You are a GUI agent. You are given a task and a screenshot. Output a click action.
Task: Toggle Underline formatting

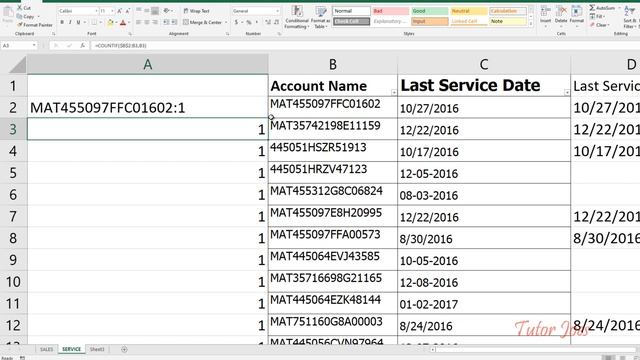pyautogui.click(x=78, y=22)
